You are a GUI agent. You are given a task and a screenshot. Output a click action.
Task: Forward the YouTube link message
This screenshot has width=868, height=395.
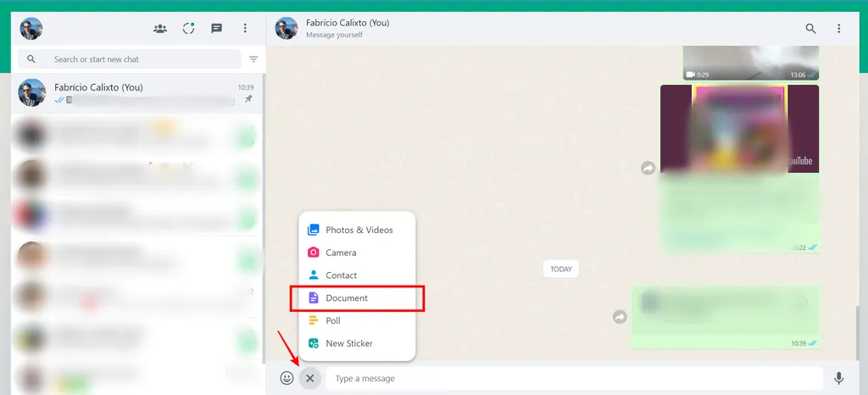pyautogui.click(x=648, y=168)
